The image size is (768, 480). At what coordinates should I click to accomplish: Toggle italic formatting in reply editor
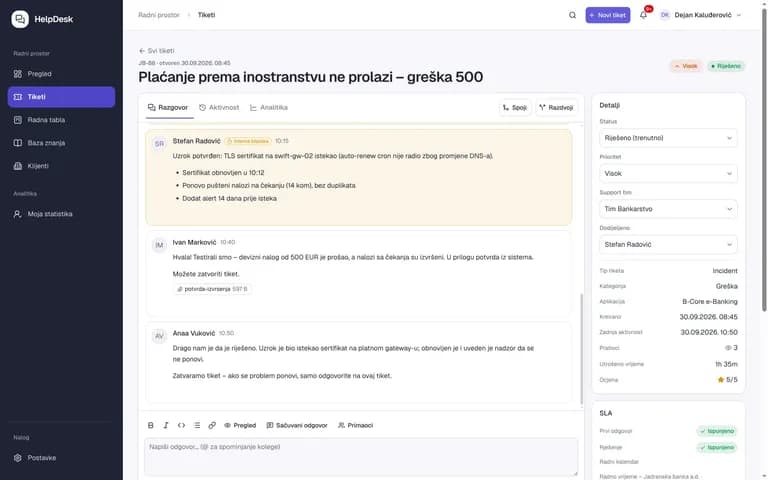166,425
